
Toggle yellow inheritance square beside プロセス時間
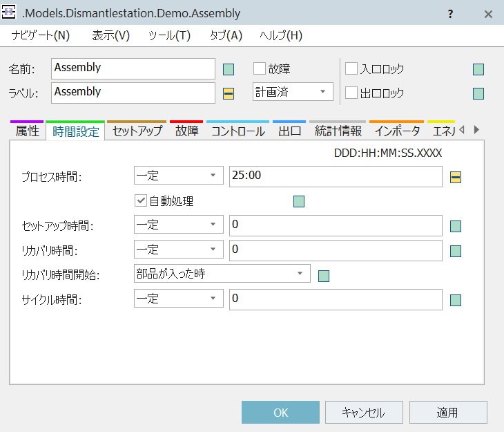[x=456, y=177]
